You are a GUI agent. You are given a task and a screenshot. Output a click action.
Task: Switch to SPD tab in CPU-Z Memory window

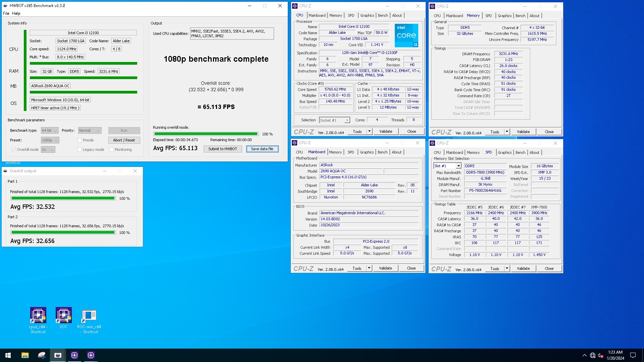[x=488, y=16]
